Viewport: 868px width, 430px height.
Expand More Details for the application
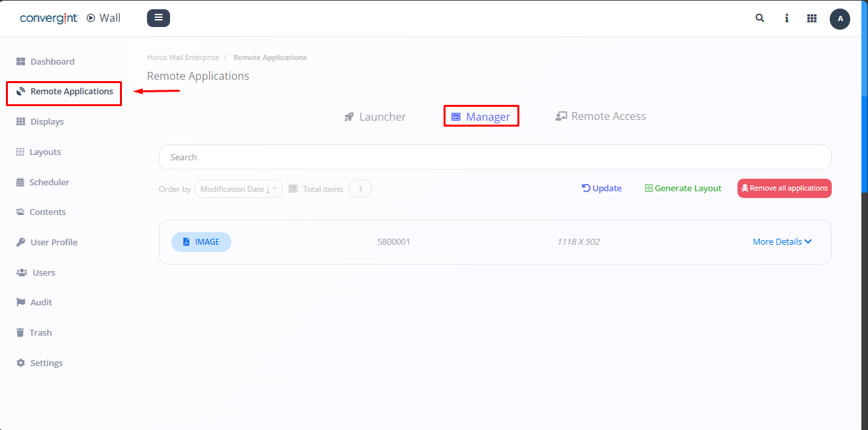coord(782,242)
